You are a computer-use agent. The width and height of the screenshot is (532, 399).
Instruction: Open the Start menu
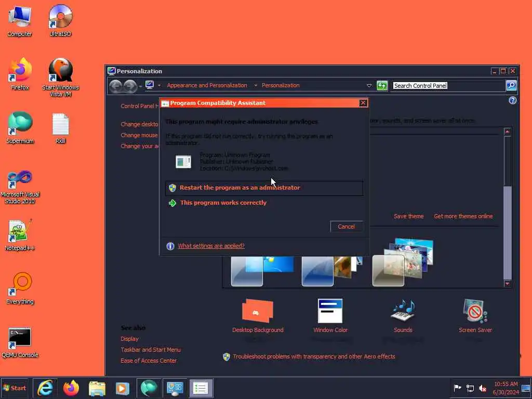(x=15, y=388)
